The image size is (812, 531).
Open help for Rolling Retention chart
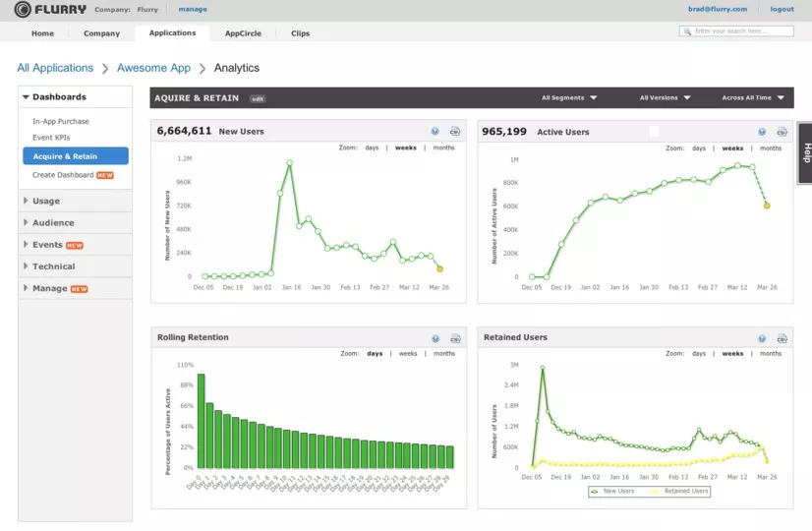pos(435,339)
